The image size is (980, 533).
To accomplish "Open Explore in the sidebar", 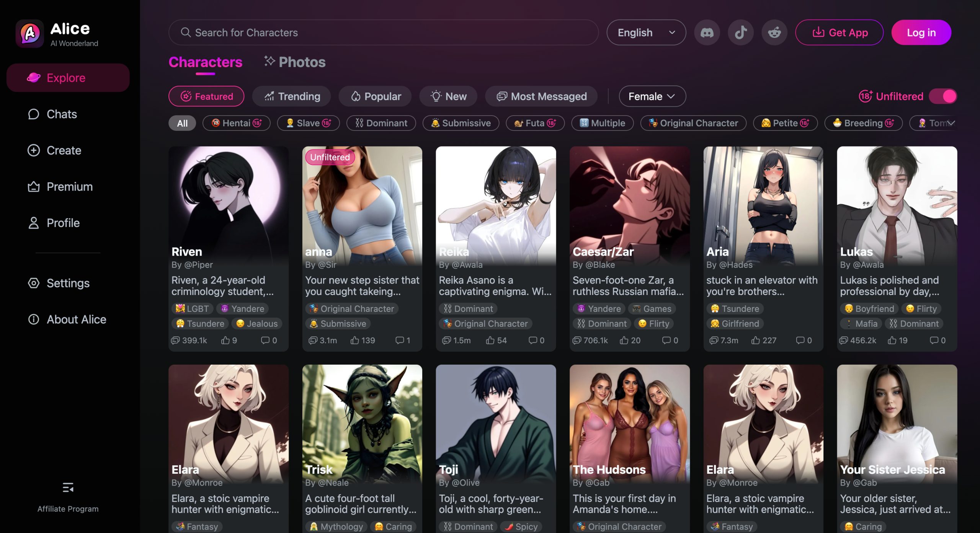I will coord(68,78).
